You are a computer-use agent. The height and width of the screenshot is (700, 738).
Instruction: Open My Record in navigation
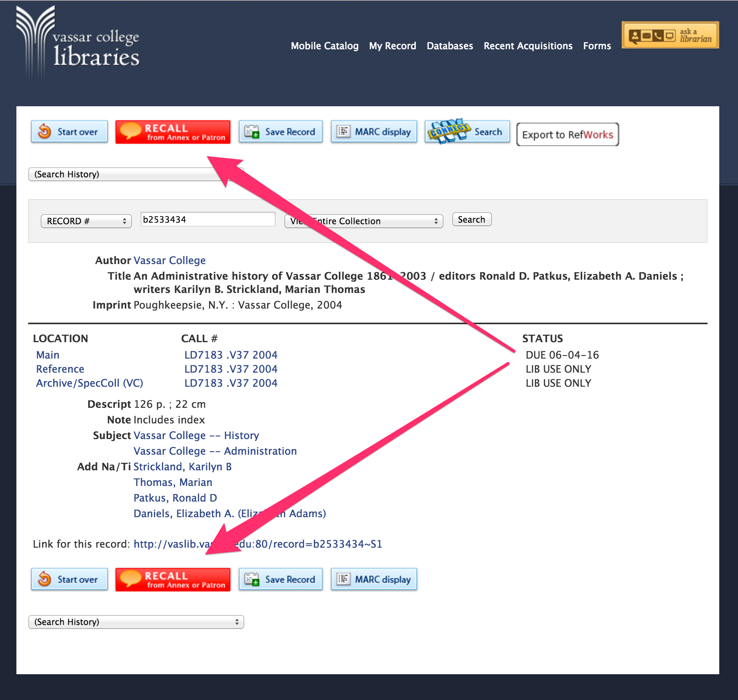tap(393, 46)
